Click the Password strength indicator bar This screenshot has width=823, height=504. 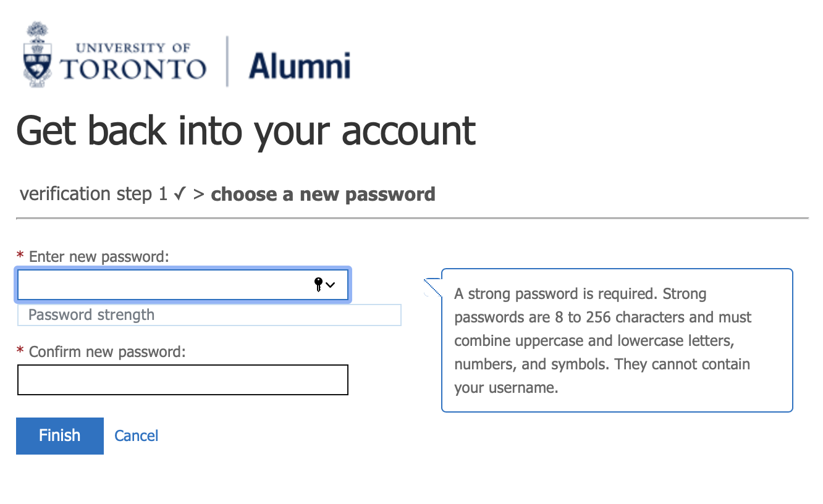click(209, 315)
